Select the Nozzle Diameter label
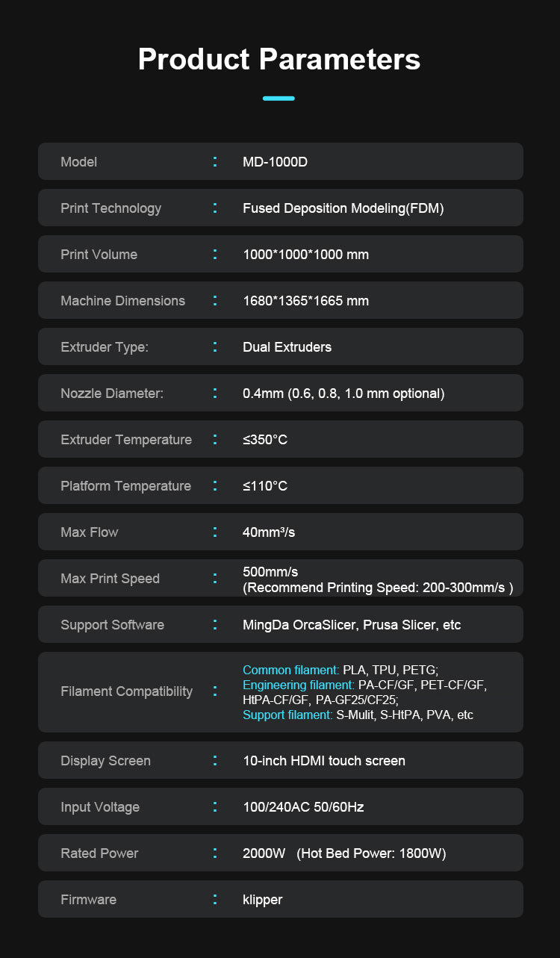The height and width of the screenshot is (958, 560). click(x=111, y=394)
